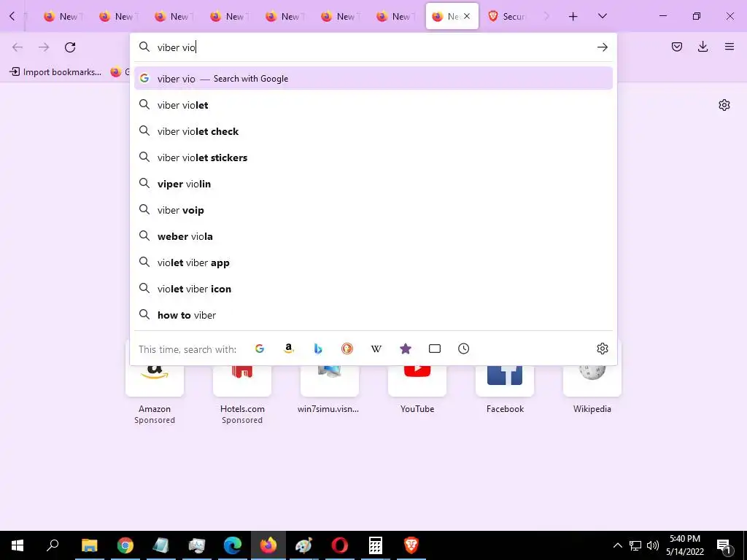
Task: Choose the "viber violet check" suggestion
Action: (x=373, y=131)
